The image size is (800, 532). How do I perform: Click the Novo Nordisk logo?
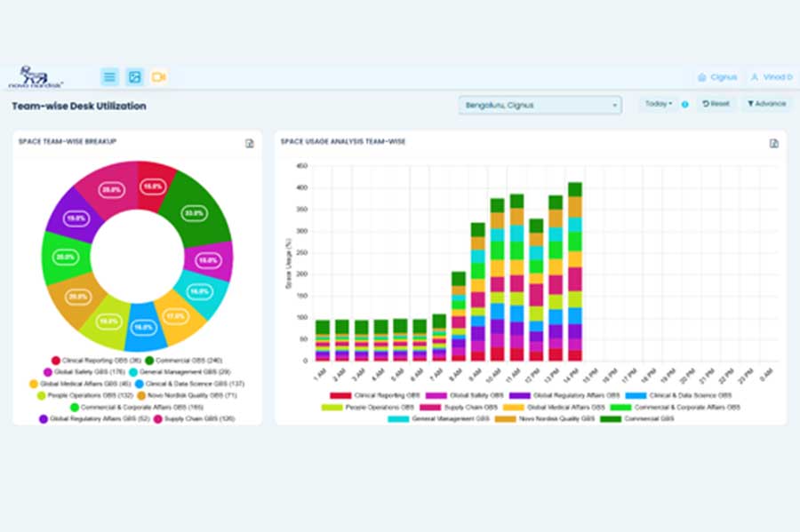coord(36,77)
